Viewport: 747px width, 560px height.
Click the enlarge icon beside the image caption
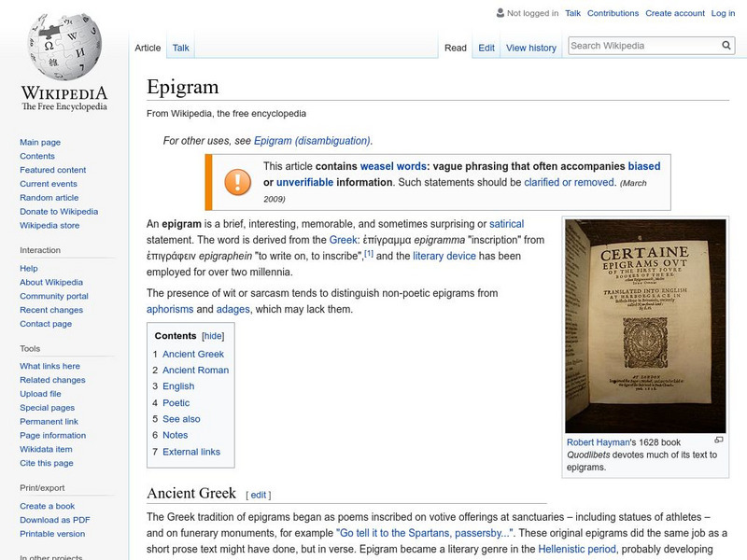(719, 440)
